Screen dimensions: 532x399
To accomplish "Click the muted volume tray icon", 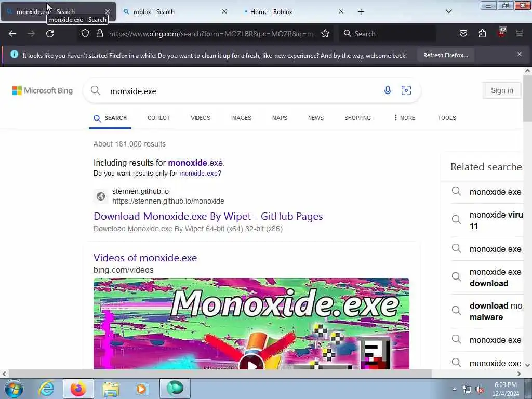I will (x=480, y=390).
